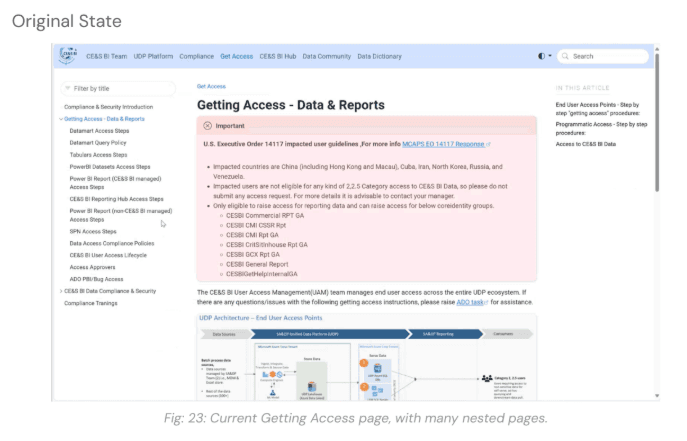This screenshot has width=687, height=441.
Task: Click the Search input field
Action: [603, 56]
